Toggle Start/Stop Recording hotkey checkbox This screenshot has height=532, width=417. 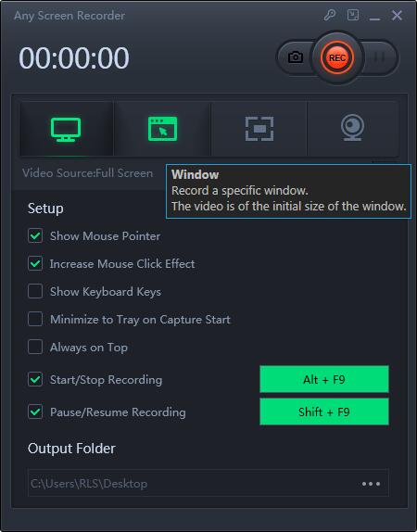coord(35,379)
